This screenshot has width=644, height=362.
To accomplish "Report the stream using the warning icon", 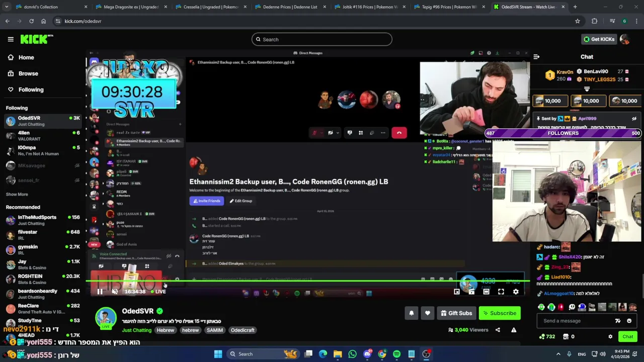I will [514, 330].
